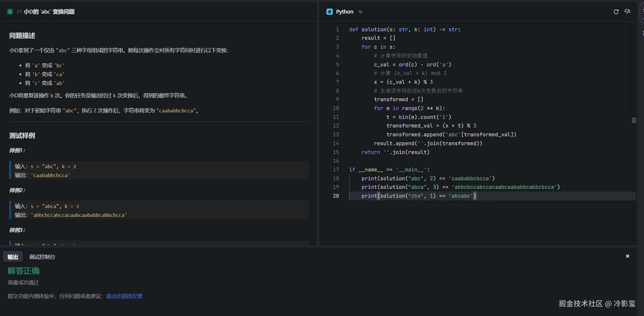Place cursor on the for m in range(2 ** k) line
This screenshot has height=316, width=644.
pos(409,108)
